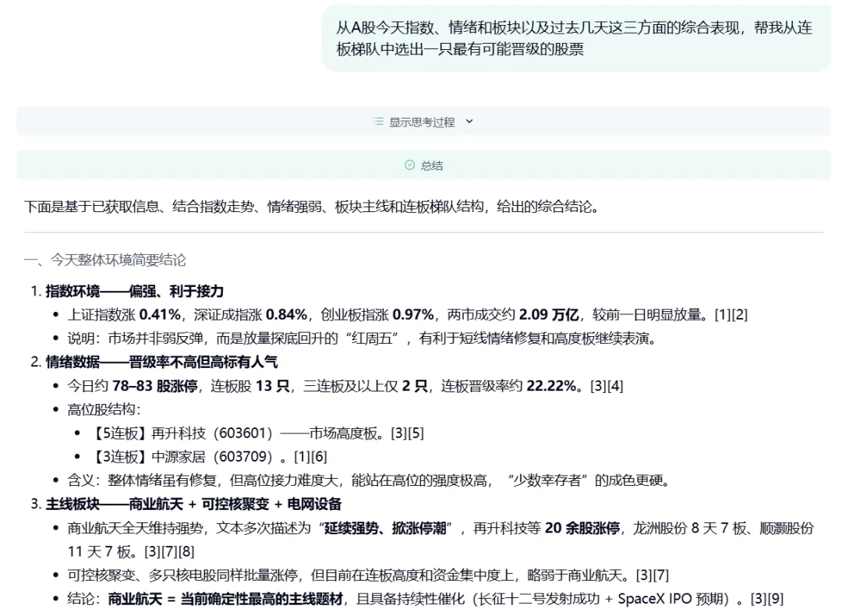Screen dimensions: 842x616
Task: Click the heading 一、今天整体环境简要结论
Action: (104, 260)
